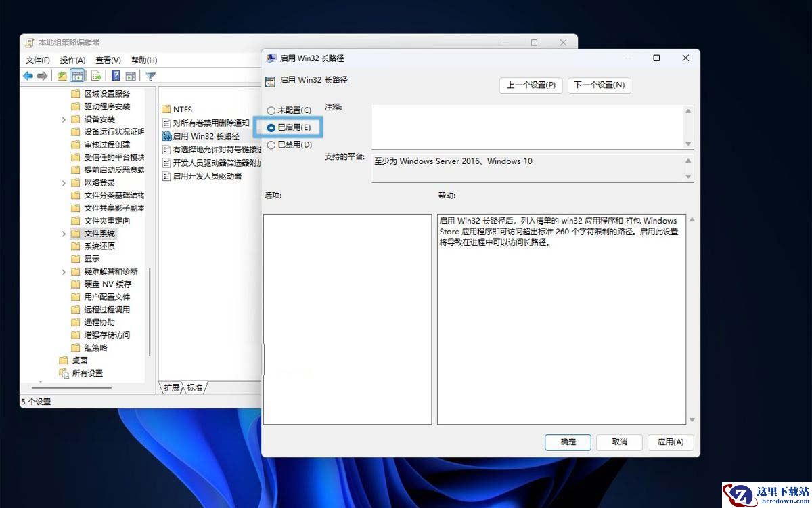Select 提前启动反恶意软件 in the tree

click(x=114, y=170)
